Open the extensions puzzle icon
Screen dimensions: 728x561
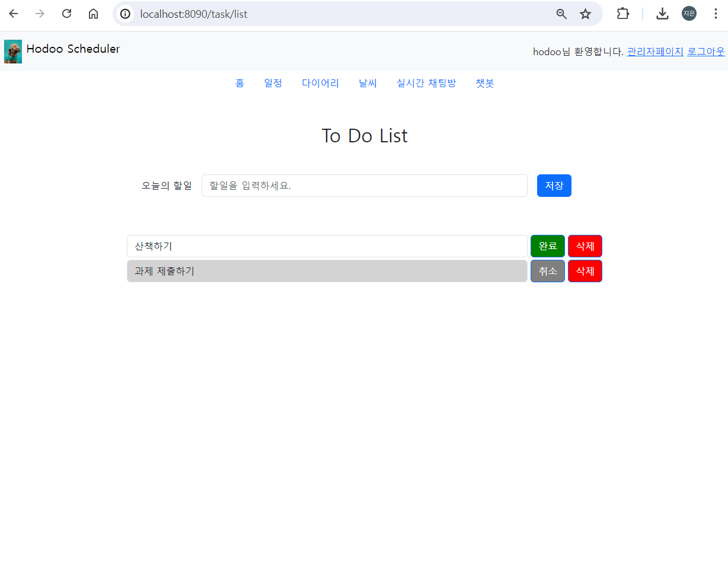point(622,14)
